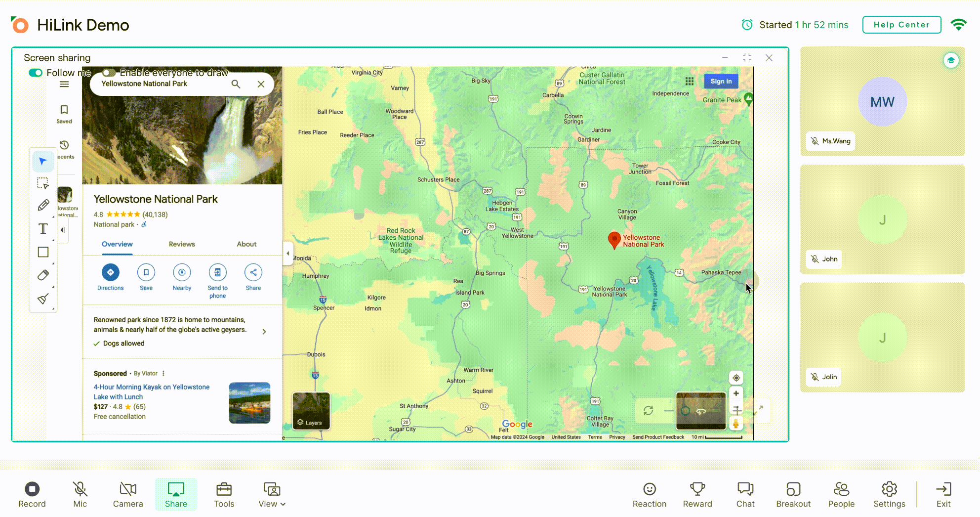Screen dimensions: 980x517
Task: Choose the Rectangle drawing tool
Action: [43, 252]
